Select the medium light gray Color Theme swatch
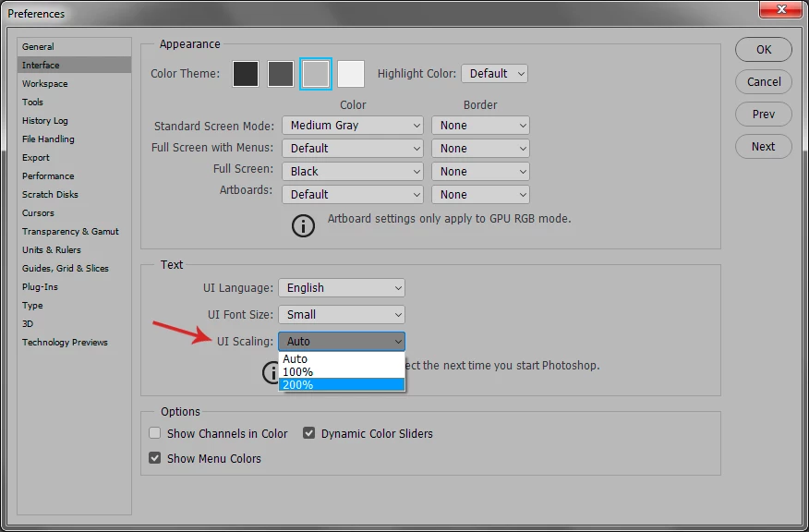The image size is (809, 532). [316, 74]
